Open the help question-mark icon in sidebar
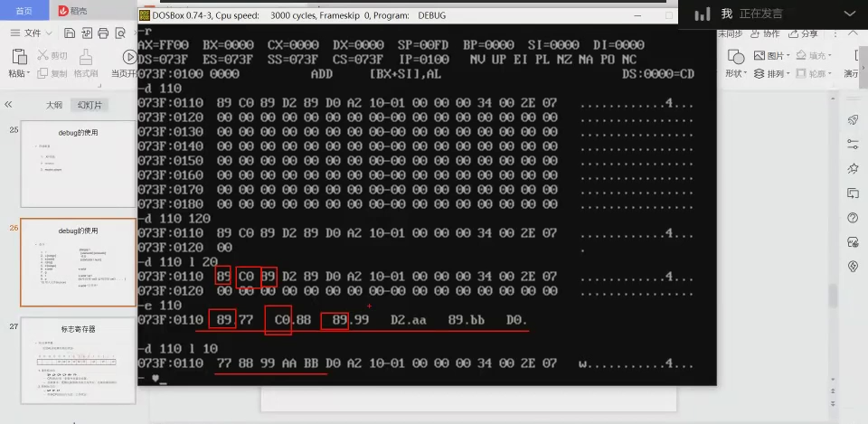 click(853, 218)
